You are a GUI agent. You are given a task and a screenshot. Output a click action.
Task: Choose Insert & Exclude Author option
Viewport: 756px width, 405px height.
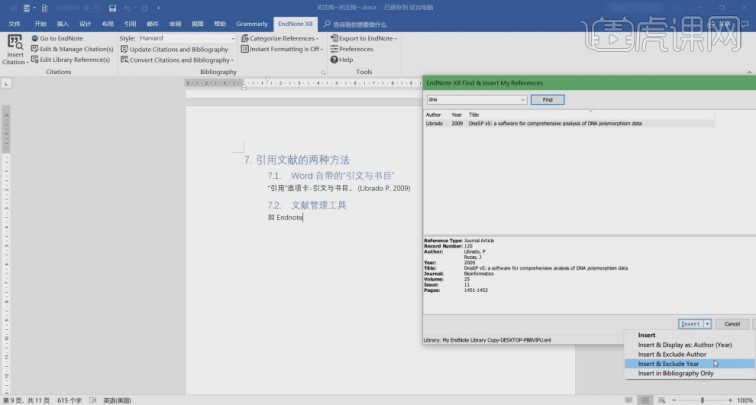[x=672, y=354]
